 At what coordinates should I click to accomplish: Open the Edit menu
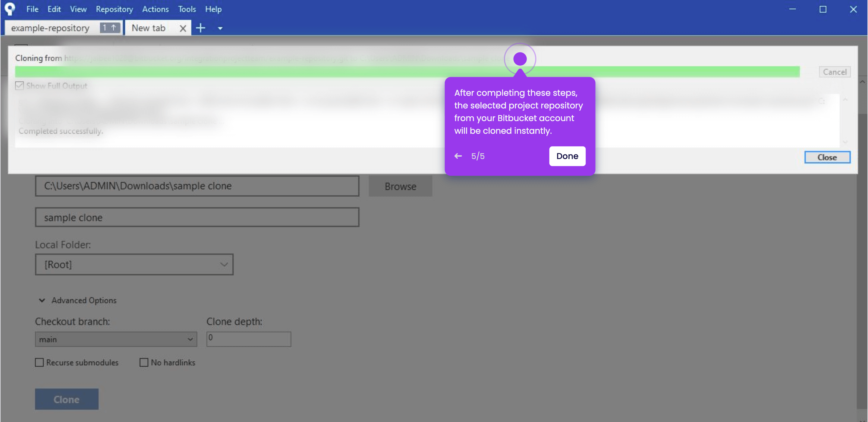[x=54, y=9]
